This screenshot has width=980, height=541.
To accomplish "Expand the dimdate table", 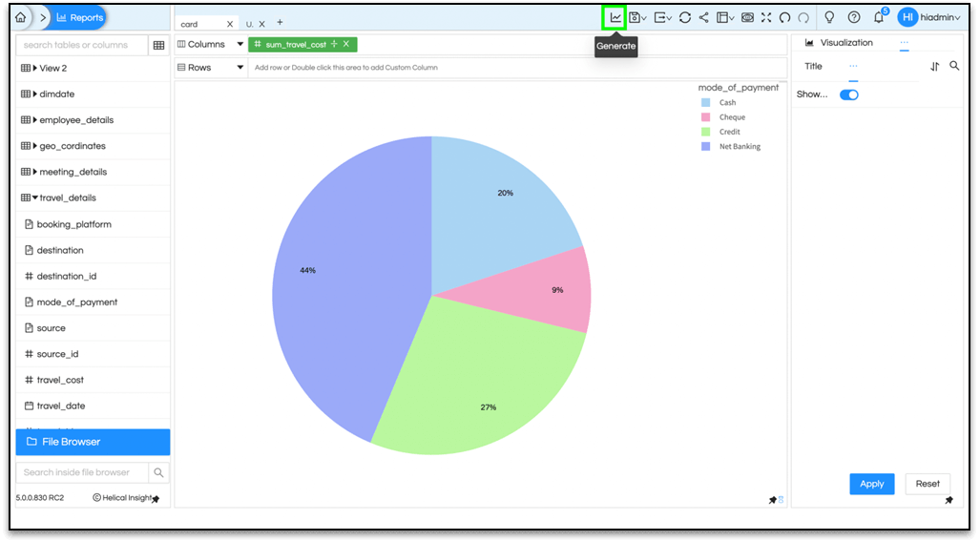I will [x=35, y=94].
